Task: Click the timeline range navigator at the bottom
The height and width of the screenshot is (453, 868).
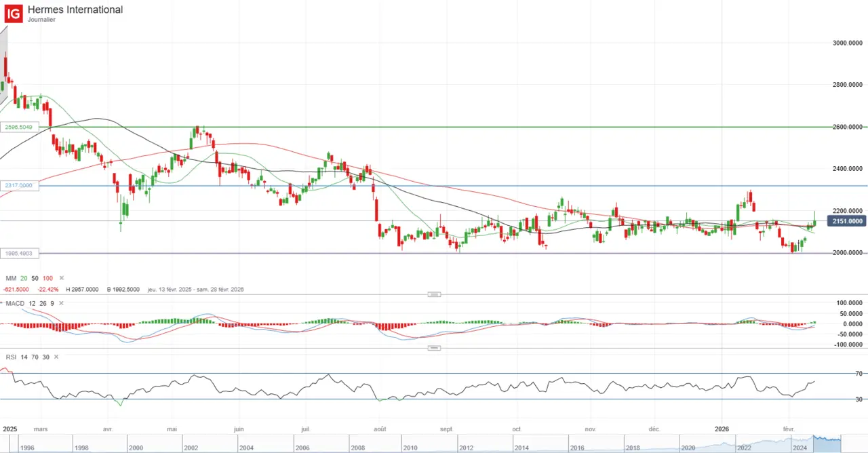Action: click(434, 444)
